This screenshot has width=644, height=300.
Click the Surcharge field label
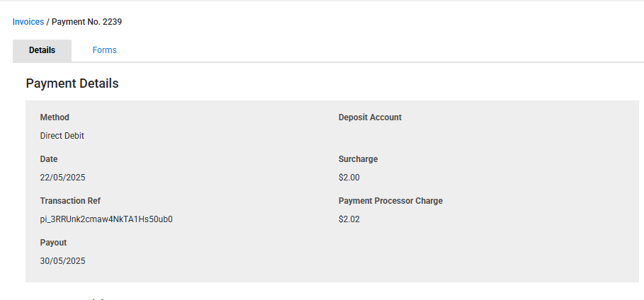pyautogui.click(x=358, y=159)
